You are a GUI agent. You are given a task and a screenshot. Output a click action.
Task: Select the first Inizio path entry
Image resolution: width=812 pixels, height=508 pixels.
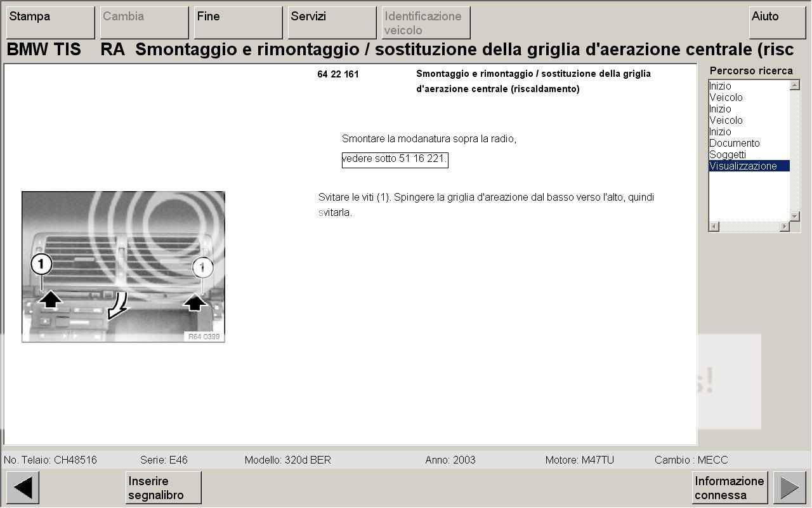pos(720,86)
